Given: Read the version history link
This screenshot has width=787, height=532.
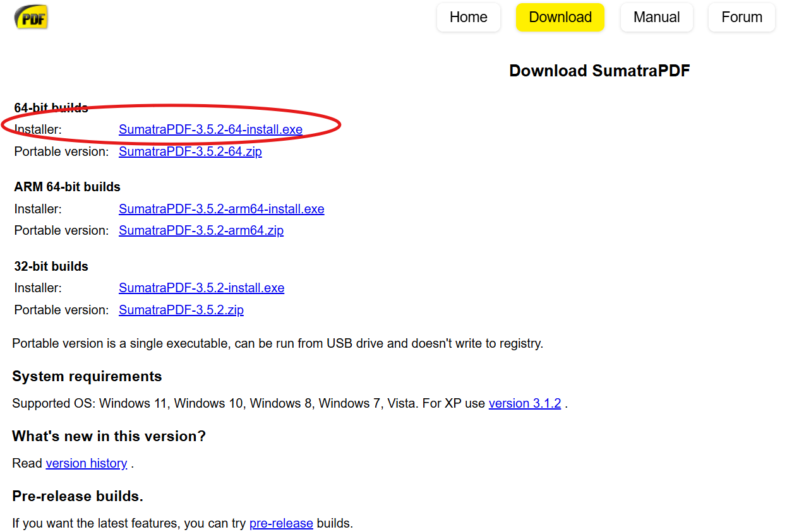Looking at the screenshot, I should 87,464.
